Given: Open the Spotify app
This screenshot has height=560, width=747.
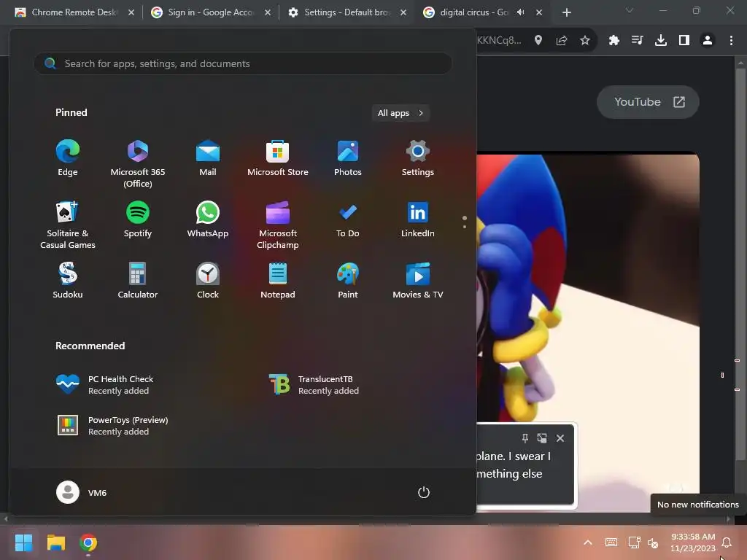Looking at the screenshot, I should click(x=138, y=219).
